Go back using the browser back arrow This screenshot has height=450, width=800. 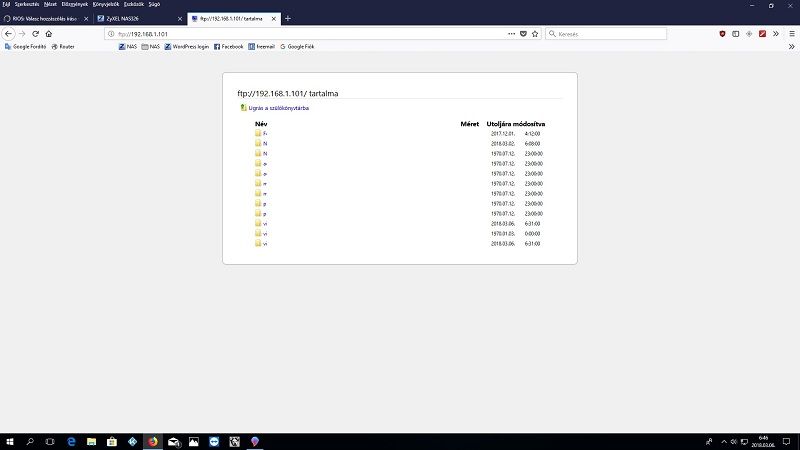[8, 34]
